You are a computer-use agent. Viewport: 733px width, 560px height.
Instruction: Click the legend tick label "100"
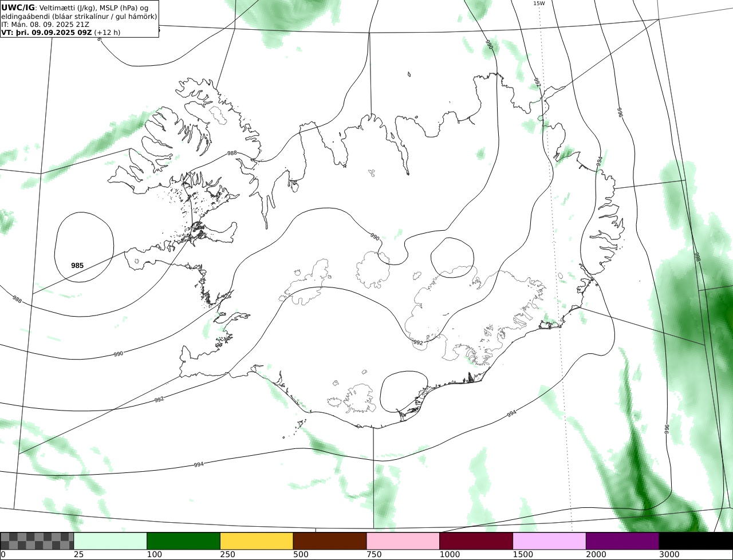point(154,555)
